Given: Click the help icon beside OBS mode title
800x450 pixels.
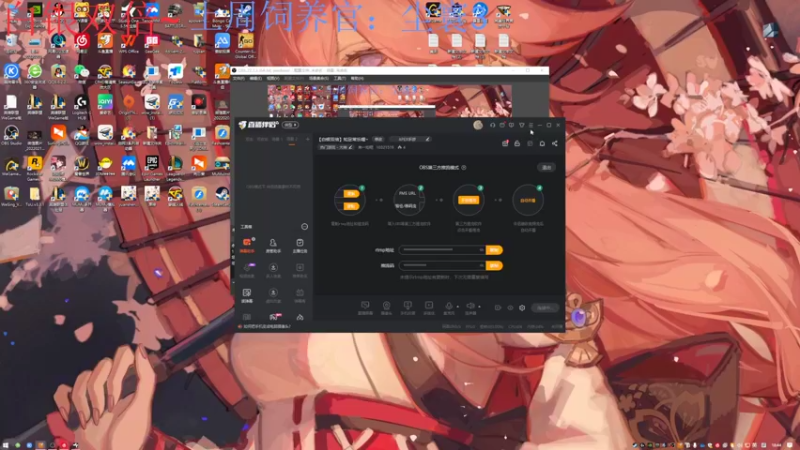Looking at the screenshot, I should coord(464,167).
